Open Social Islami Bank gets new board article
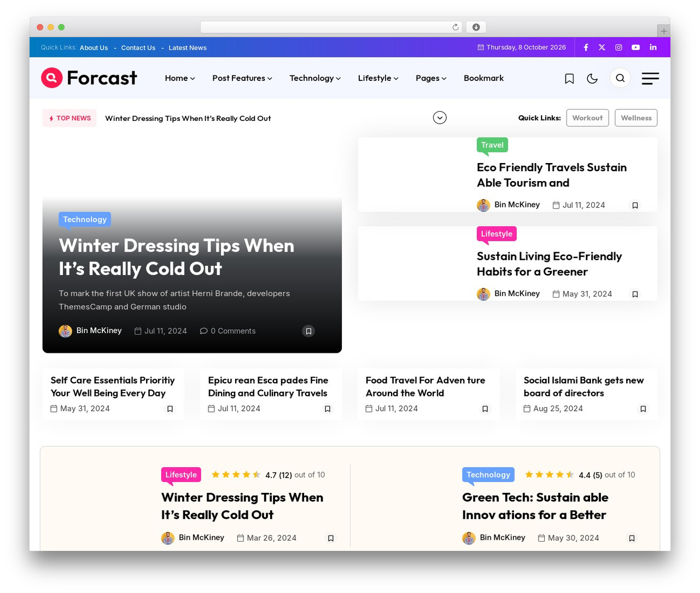700x593 pixels. click(x=584, y=386)
